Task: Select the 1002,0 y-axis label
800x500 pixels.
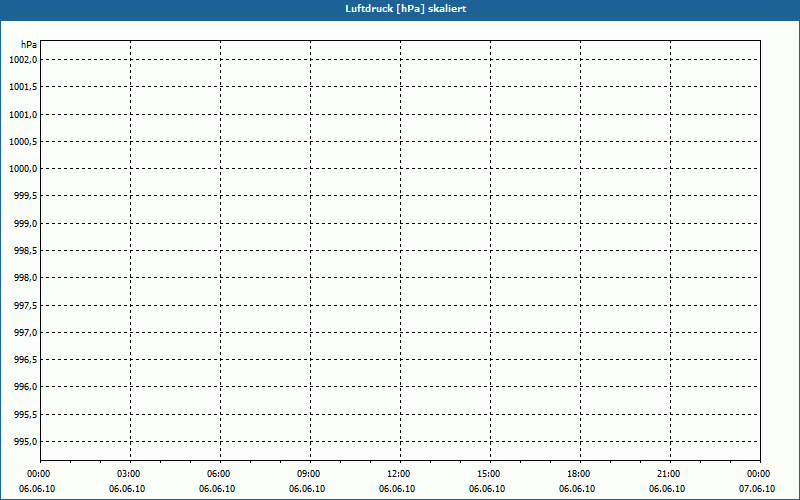Action: tap(22, 60)
